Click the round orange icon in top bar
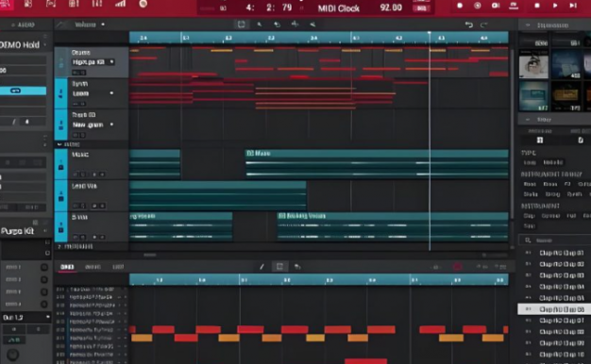 143,4
